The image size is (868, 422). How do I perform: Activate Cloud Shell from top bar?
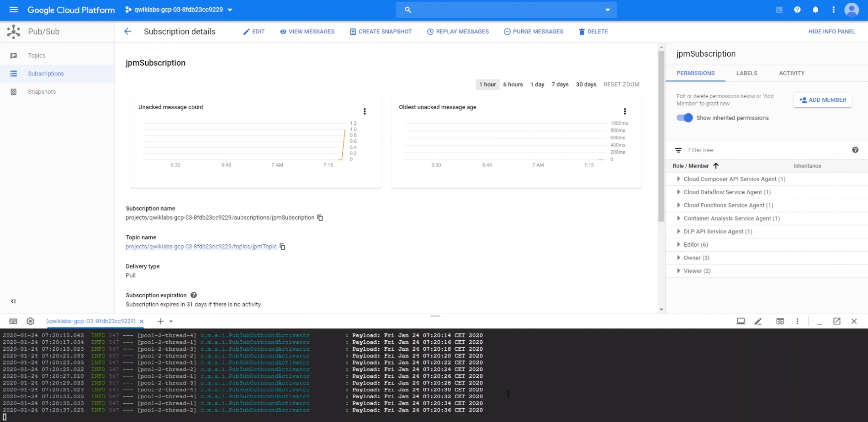[779, 10]
